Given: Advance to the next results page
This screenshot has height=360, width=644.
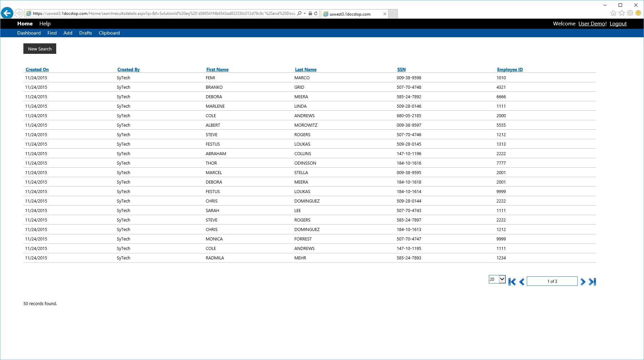Looking at the screenshot, I should 583,282.
